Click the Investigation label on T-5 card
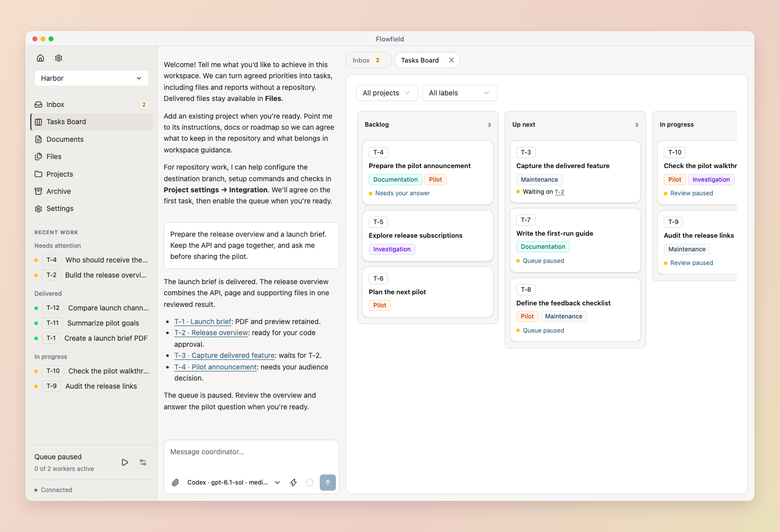The height and width of the screenshot is (532, 780). (392, 249)
